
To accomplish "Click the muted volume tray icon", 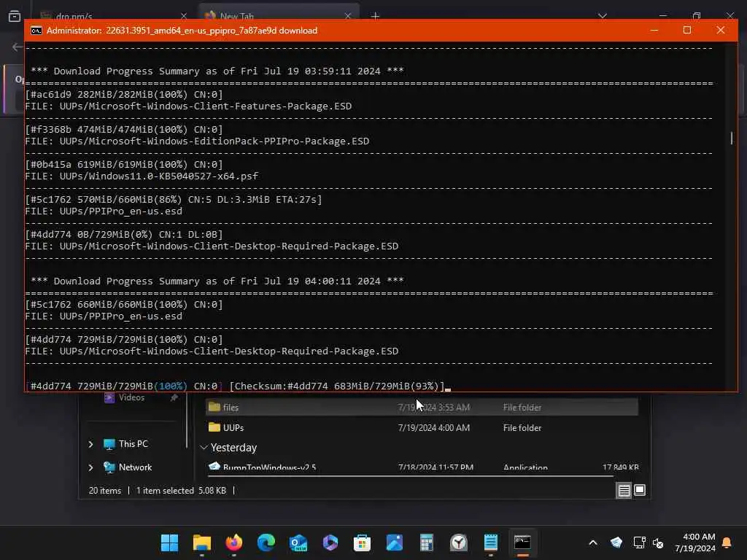I will [658, 542].
